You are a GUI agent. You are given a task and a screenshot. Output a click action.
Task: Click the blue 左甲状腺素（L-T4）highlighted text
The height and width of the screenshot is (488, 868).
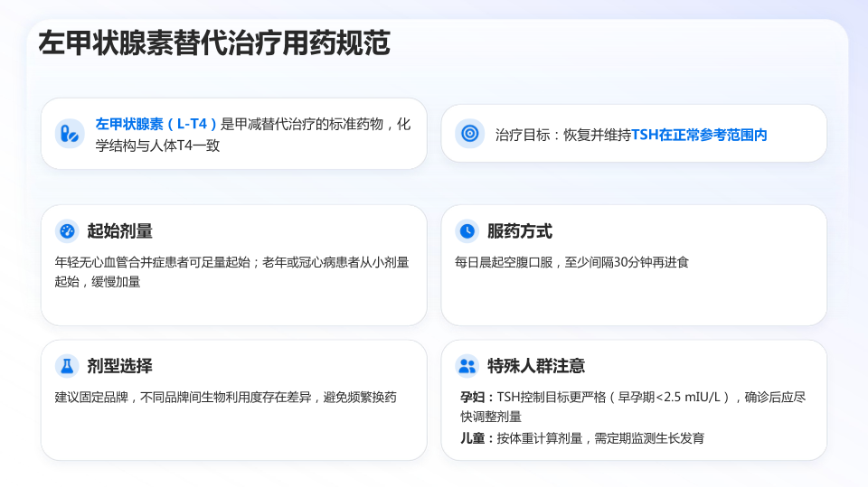click(x=156, y=124)
